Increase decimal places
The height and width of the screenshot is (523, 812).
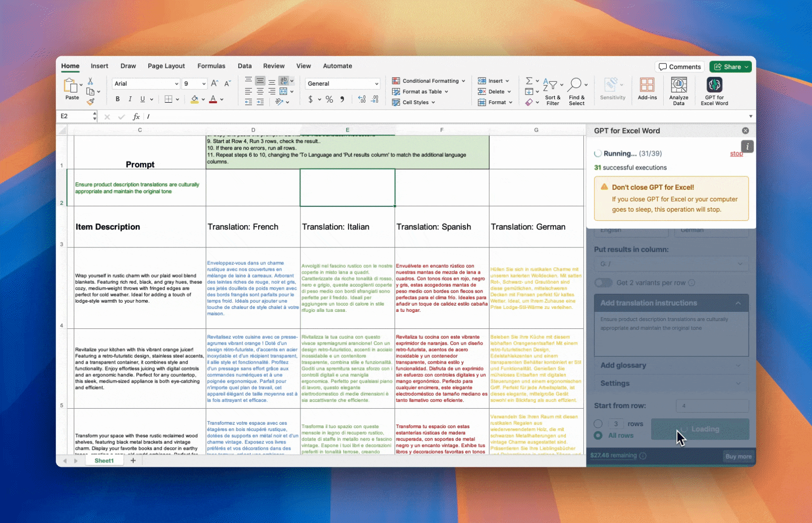coord(361,99)
